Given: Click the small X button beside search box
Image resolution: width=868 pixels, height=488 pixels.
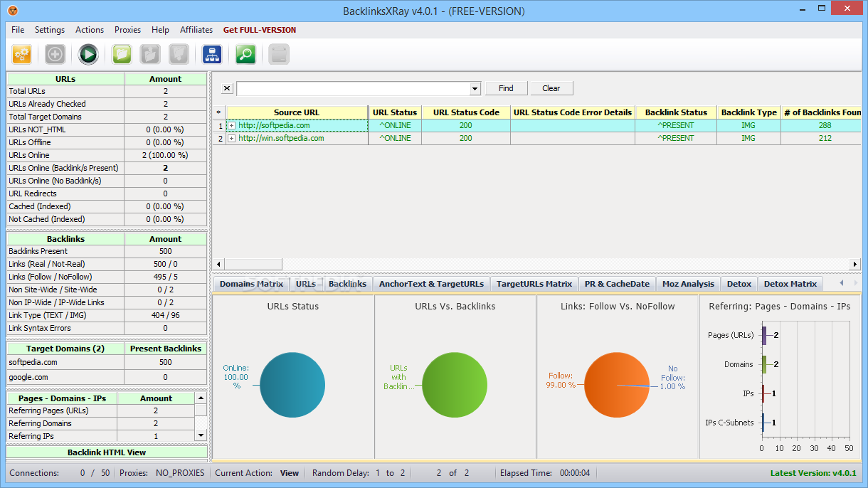Looking at the screenshot, I should 226,88.
